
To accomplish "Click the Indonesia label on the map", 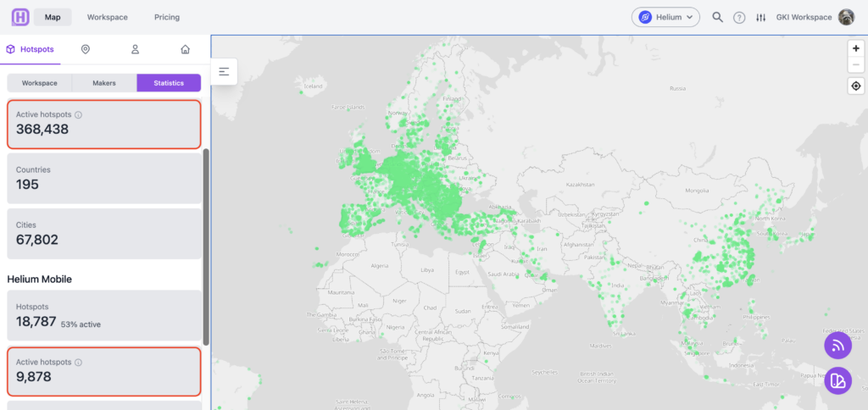I will (x=743, y=366).
